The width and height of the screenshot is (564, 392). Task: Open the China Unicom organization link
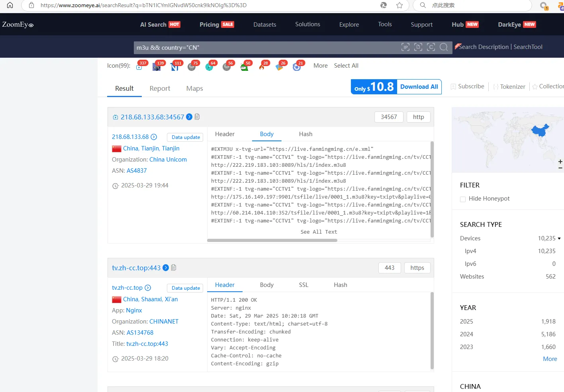pos(168,160)
